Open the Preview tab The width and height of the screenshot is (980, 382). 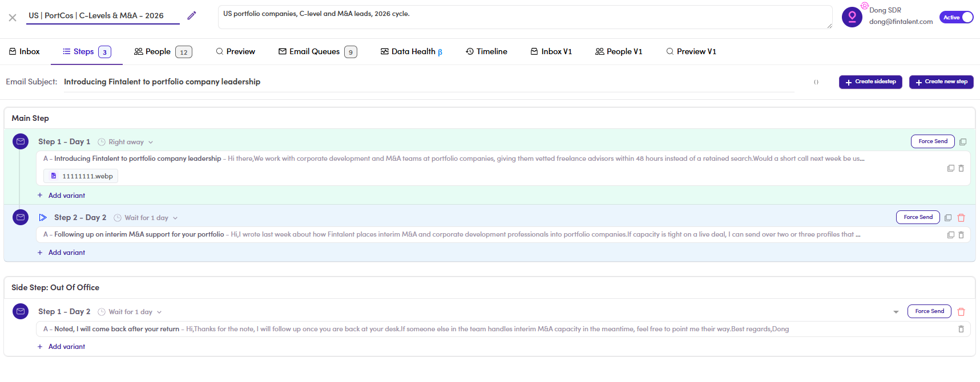click(x=235, y=51)
